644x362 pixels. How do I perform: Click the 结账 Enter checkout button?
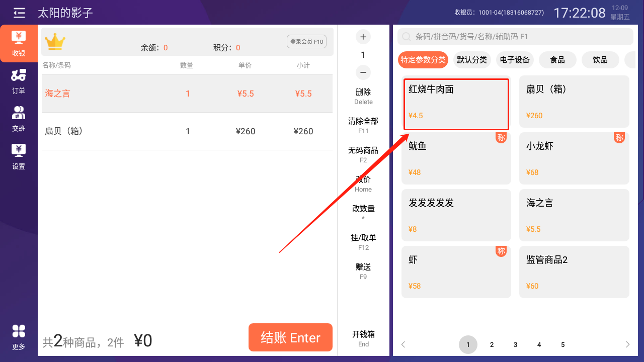click(x=290, y=337)
